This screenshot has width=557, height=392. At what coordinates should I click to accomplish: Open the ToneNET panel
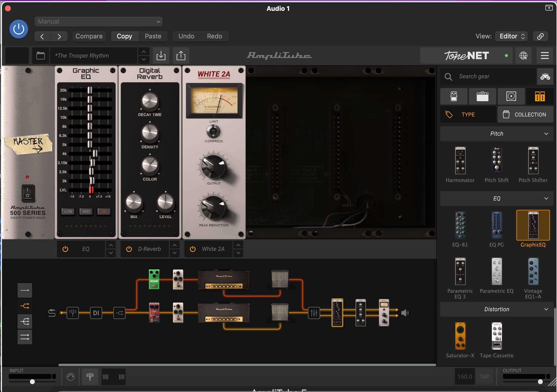pos(466,56)
